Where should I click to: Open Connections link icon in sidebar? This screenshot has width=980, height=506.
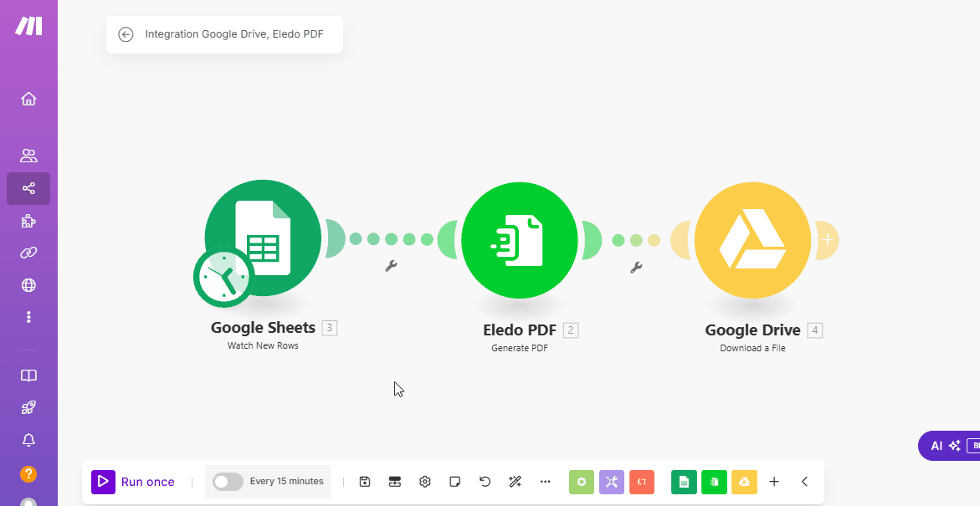pos(28,253)
